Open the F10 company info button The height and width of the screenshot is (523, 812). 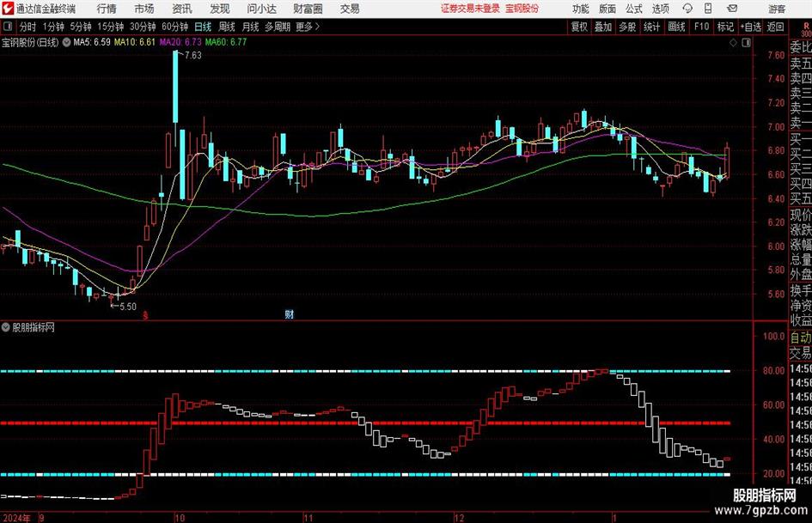(x=701, y=27)
